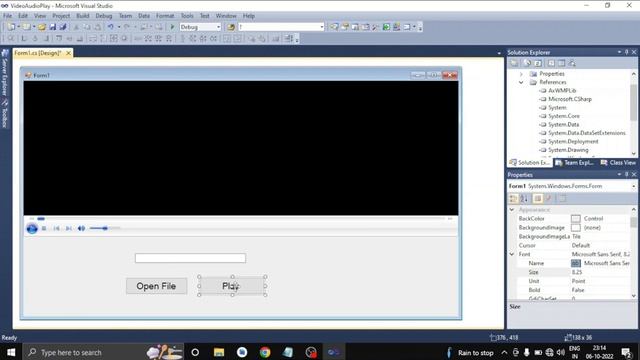Viewport: 640px width, 360px height.
Task: Click the media player round play button
Action: pyautogui.click(x=32, y=228)
